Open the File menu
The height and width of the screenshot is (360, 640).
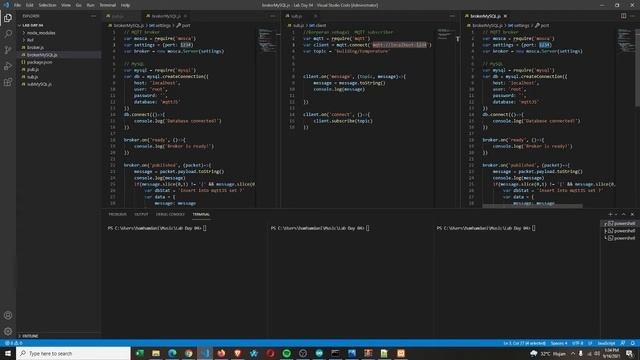pos(17,5)
